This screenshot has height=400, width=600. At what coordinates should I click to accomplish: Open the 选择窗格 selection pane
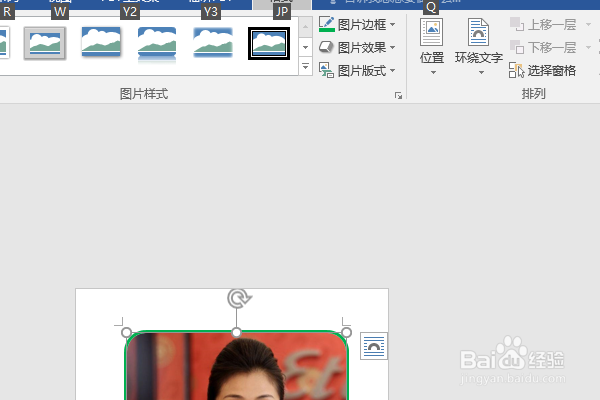click(543, 71)
